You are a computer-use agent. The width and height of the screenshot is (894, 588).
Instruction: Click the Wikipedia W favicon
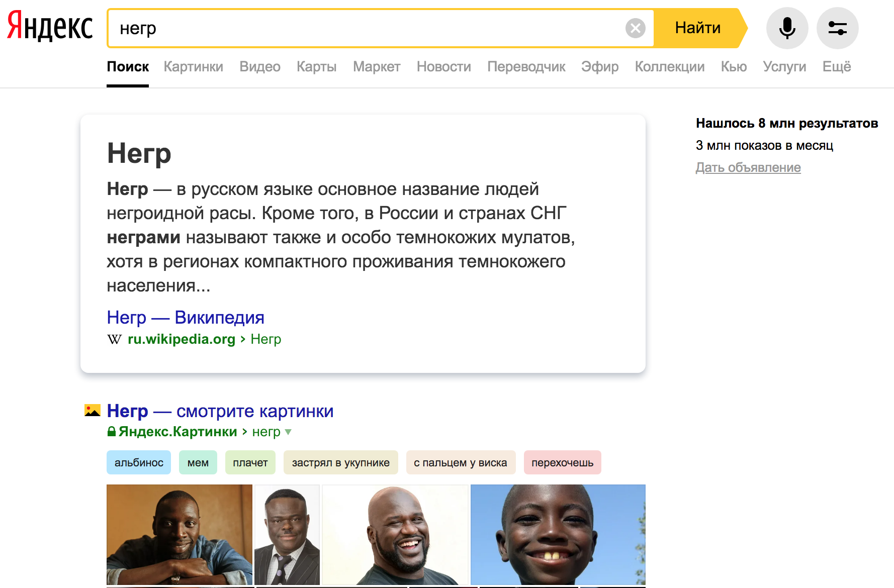(x=114, y=340)
